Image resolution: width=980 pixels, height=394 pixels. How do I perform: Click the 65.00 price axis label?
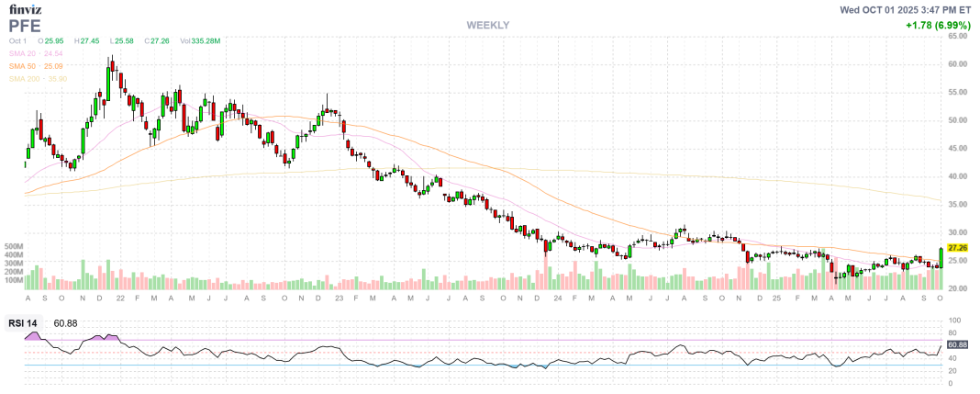pyautogui.click(x=960, y=36)
